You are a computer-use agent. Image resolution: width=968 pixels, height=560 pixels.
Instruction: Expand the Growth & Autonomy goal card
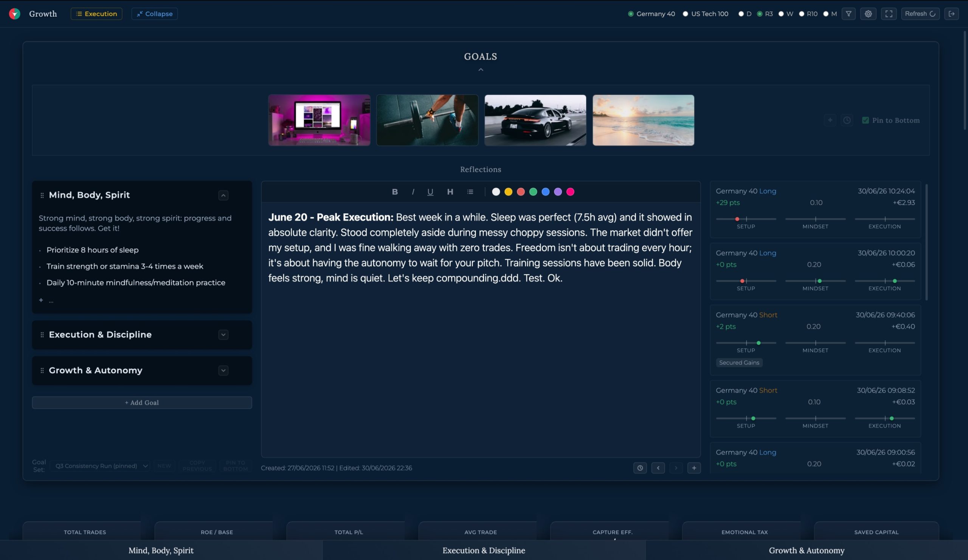223,370
